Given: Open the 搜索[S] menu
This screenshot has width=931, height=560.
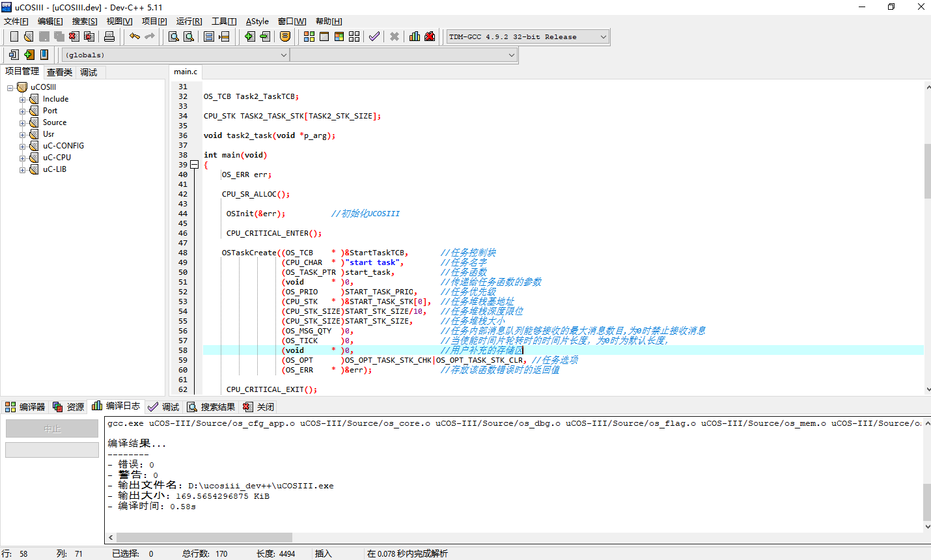Looking at the screenshot, I should [85, 21].
